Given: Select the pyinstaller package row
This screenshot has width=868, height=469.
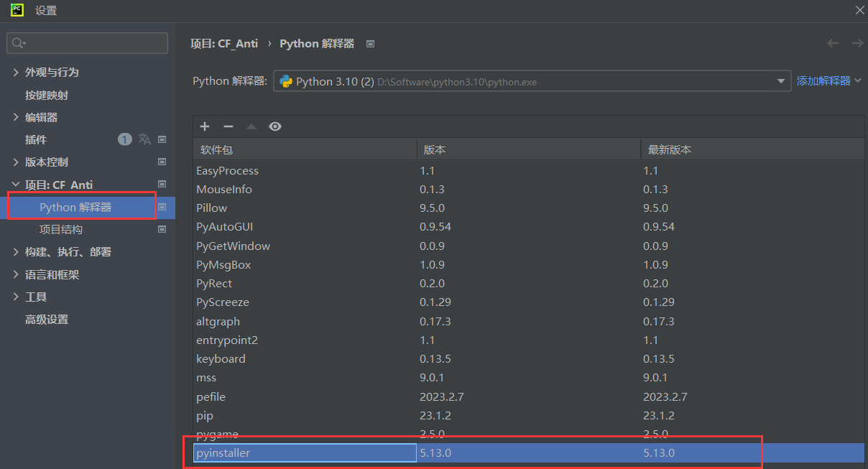Looking at the screenshot, I should click(529, 453).
